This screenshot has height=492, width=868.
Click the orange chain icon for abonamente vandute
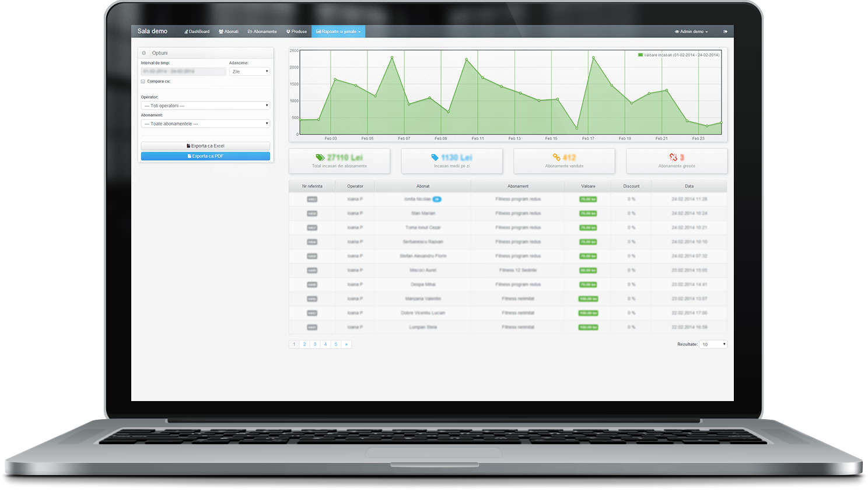coord(556,157)
